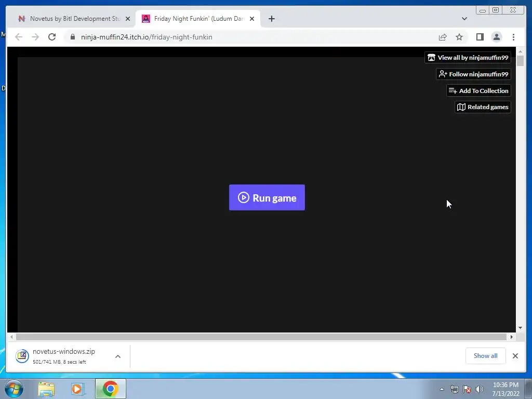Click the horizontal scrollbar right arrow
This screenshot has height=399, width=532.
(512, 337)
